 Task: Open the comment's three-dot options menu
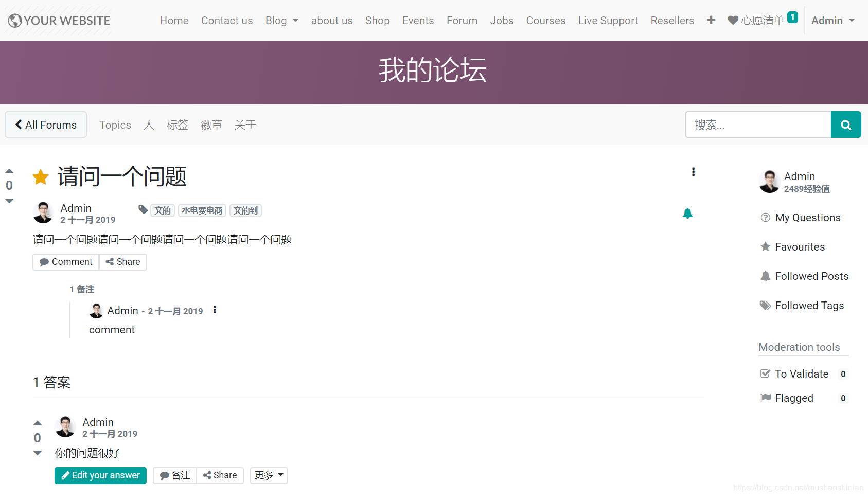click(x=215, y=310)
